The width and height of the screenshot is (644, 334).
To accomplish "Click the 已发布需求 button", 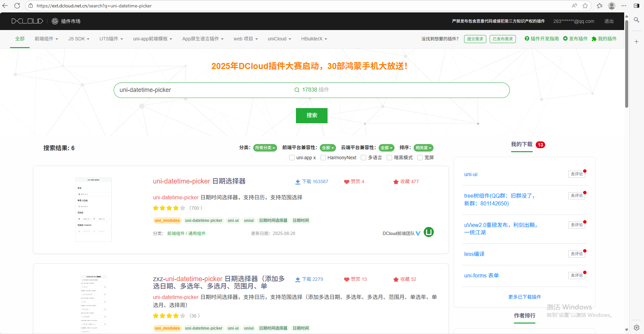I will [x=503, y=39].
